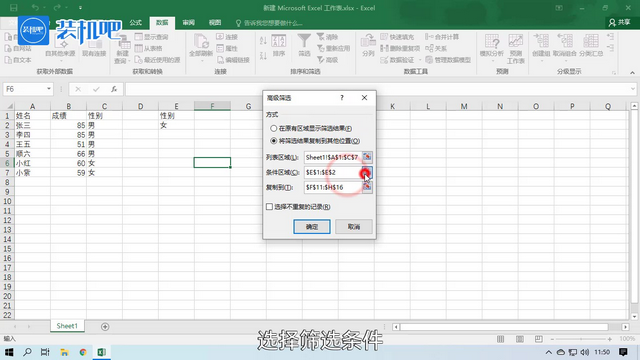
Task: Open Advanced (高级) filter in ribbon
Action: click(x=327, y=60)
